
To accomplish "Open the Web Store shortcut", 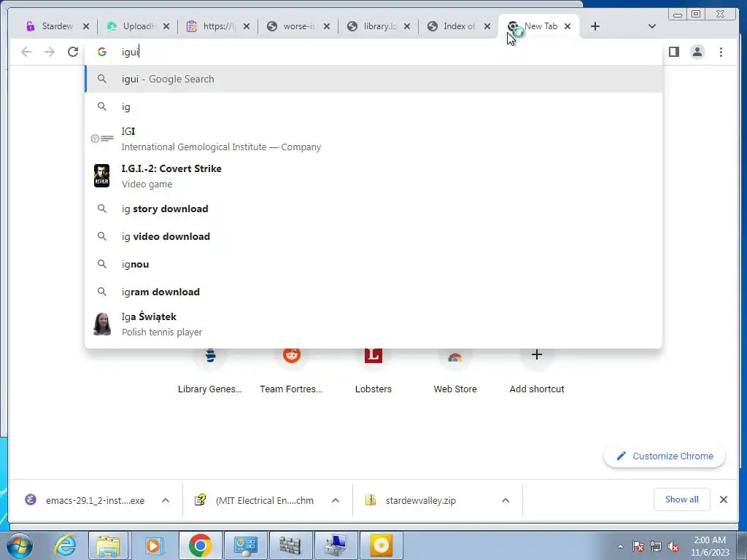I will point(455,371).
